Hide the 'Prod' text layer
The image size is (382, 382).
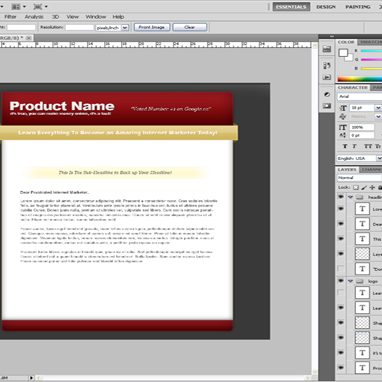(x=341, y=367)
